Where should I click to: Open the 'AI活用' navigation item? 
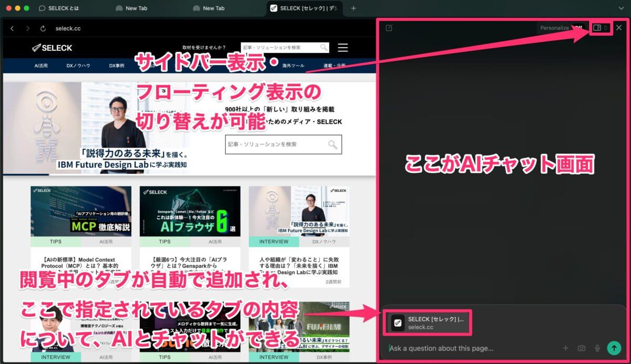click(41, 66)
